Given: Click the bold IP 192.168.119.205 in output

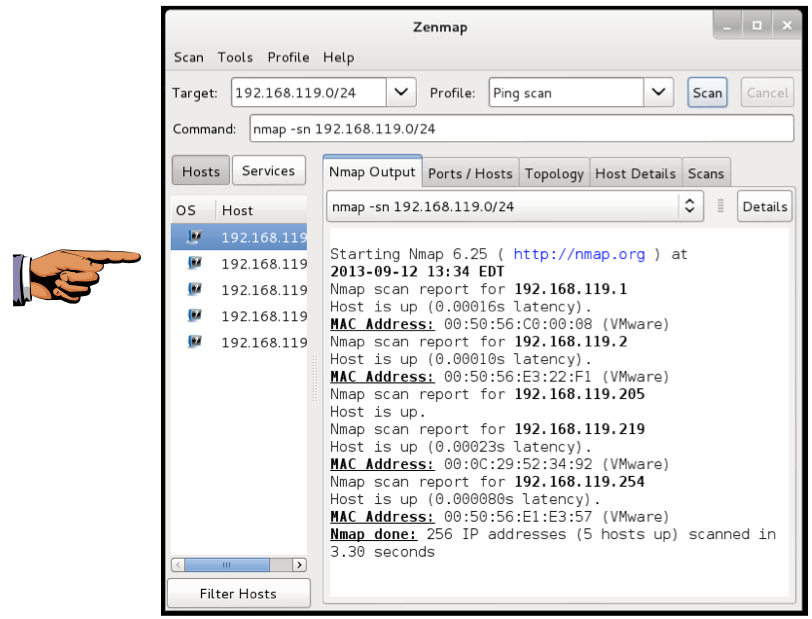Looking at the screenshot, I should [x=579, y=394].
